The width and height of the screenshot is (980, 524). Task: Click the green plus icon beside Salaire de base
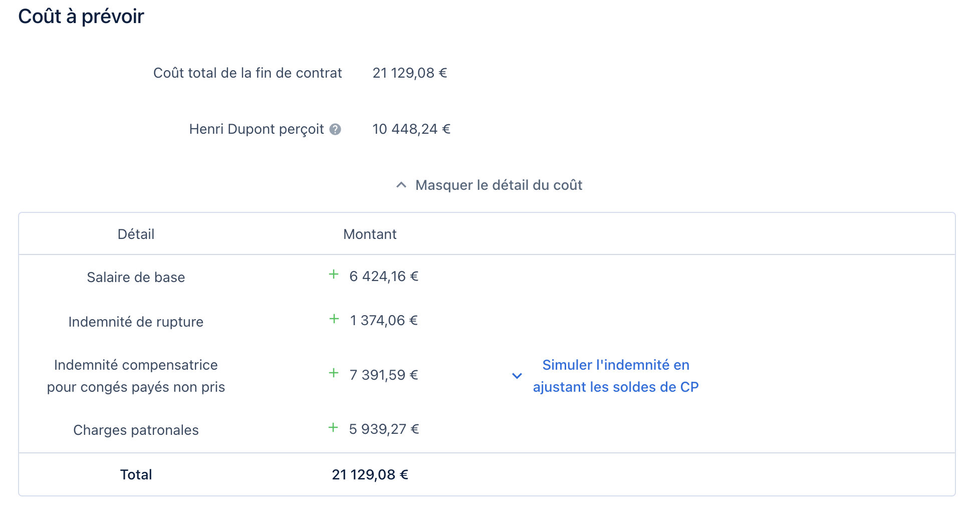333,275
